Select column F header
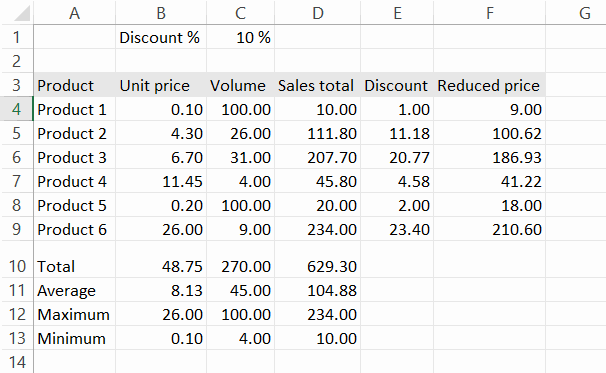606x373 pixels. pyautogui.click(x=489, y=13)
